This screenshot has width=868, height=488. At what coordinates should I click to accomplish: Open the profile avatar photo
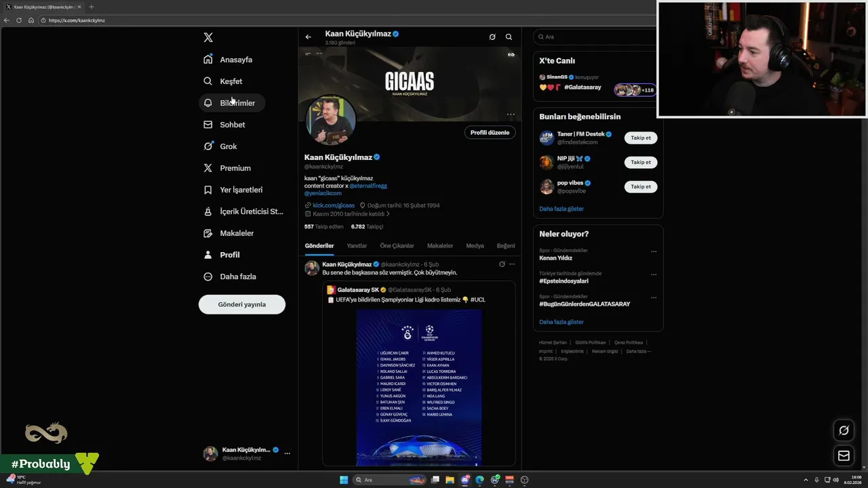click(330, 120)
